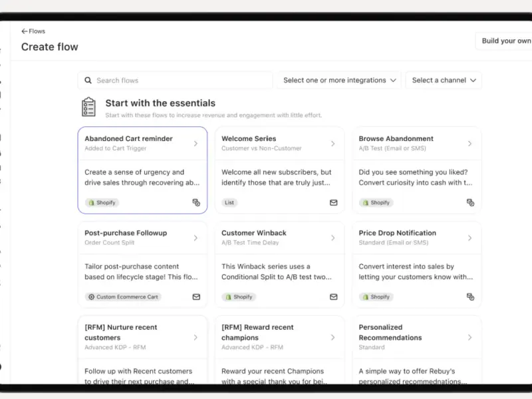Click email envelope icon on Welcome Series card

[x=334, y=203]
